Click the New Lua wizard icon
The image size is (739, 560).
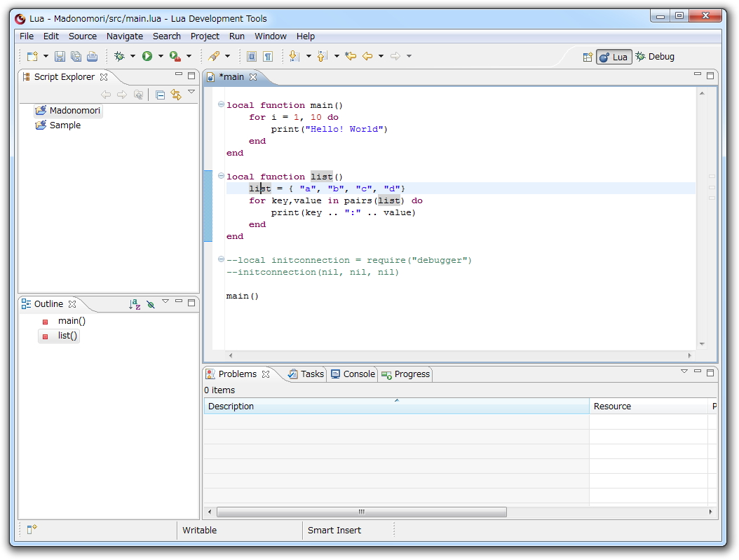pos(32,56)
